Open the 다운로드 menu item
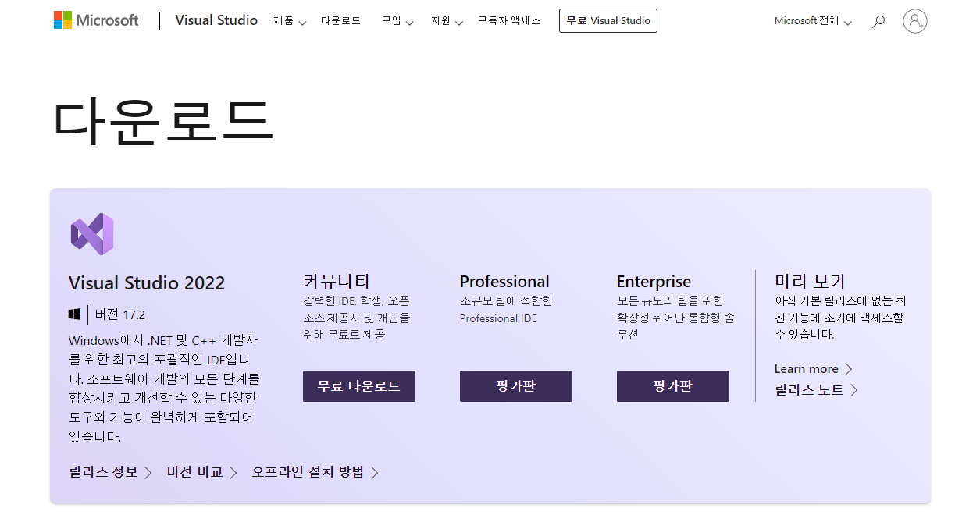This screenshot has width=980, height=515. (x=341, y=21)
